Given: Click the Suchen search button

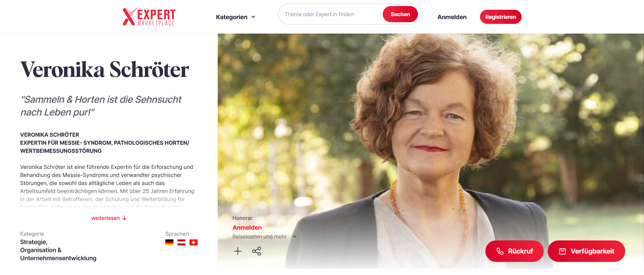Looking at the screenshot, I should 400,14.
